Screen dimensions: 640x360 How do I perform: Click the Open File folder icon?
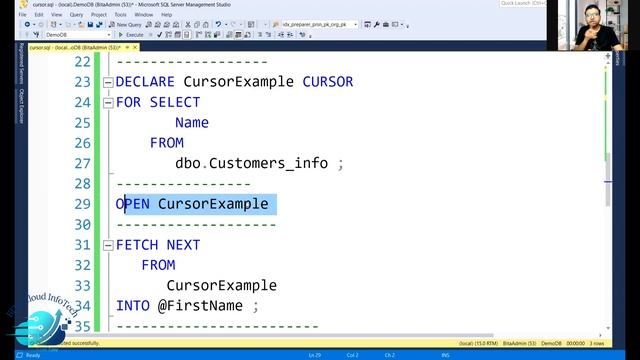(x=82, y=24)
